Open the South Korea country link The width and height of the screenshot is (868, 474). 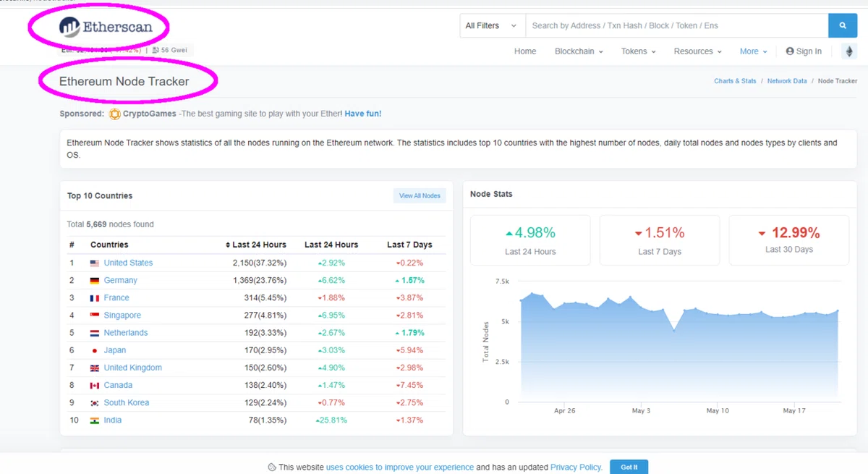click(127, 402)
